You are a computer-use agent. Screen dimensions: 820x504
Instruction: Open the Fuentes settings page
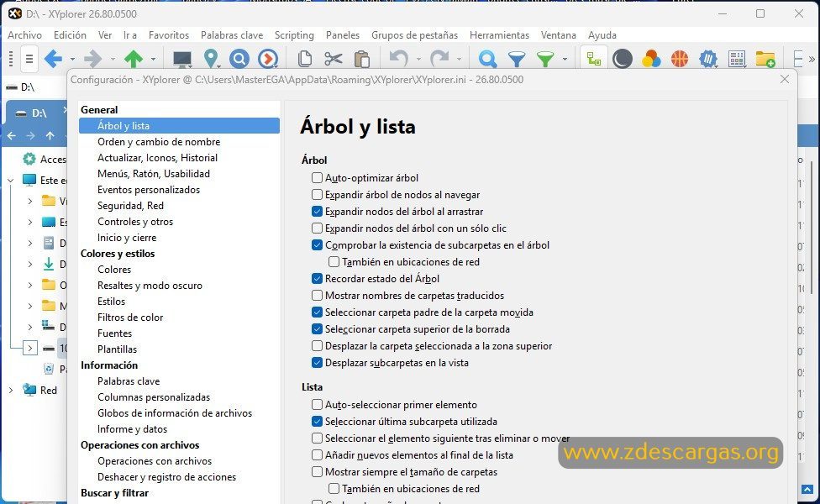114,333
